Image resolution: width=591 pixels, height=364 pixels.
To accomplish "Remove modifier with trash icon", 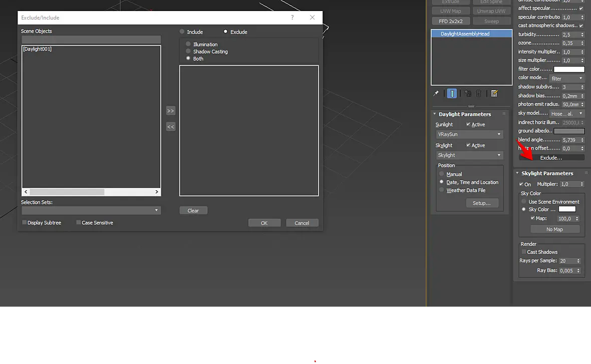I will [479, 94].
